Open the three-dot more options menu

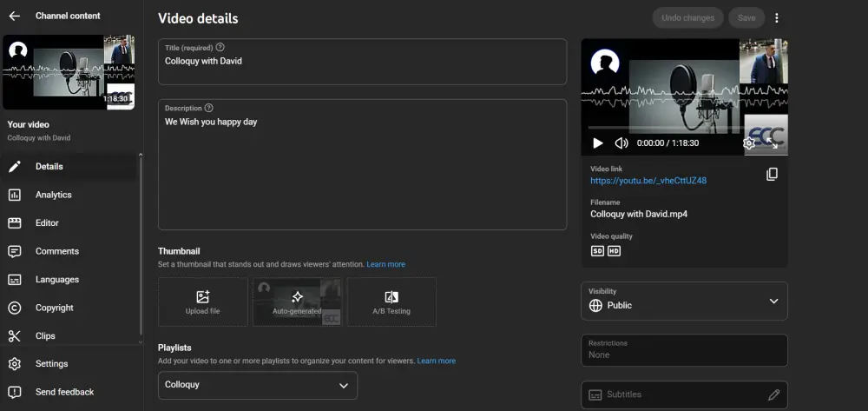(x=777, y=17)
